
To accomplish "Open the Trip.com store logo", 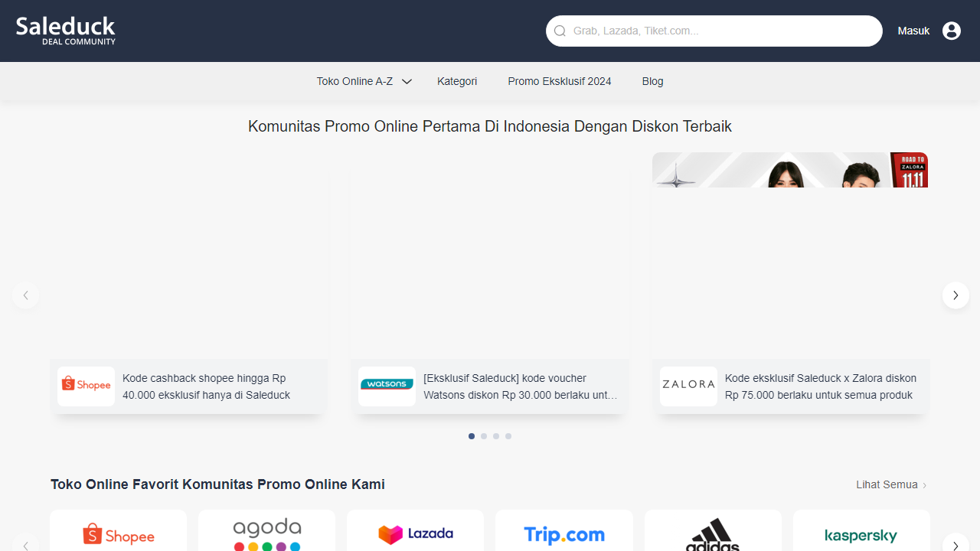I will tap(563, 534).
